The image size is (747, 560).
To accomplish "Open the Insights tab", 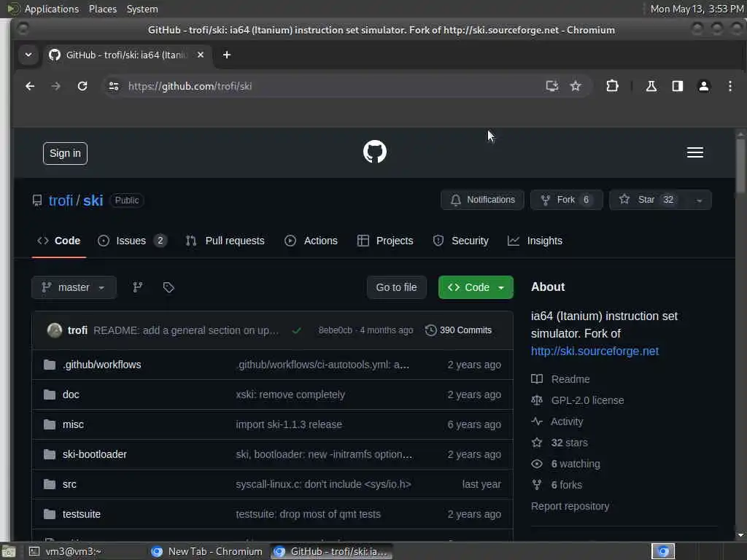I will point(535,241).
